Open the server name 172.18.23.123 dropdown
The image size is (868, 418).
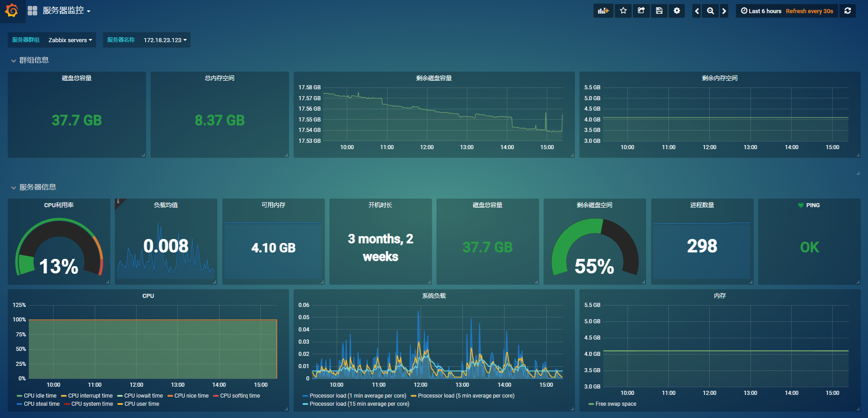coord(164,40)
